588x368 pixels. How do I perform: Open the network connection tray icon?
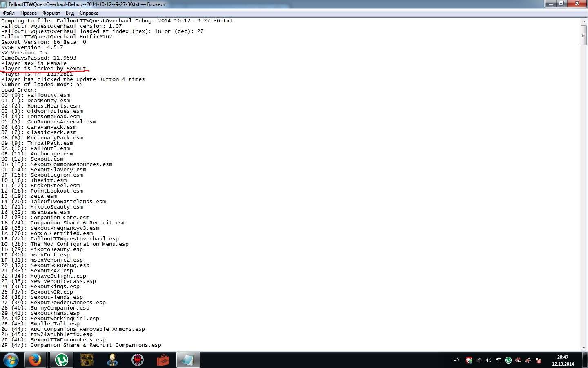pyautogui.click(x=499, y=360)
